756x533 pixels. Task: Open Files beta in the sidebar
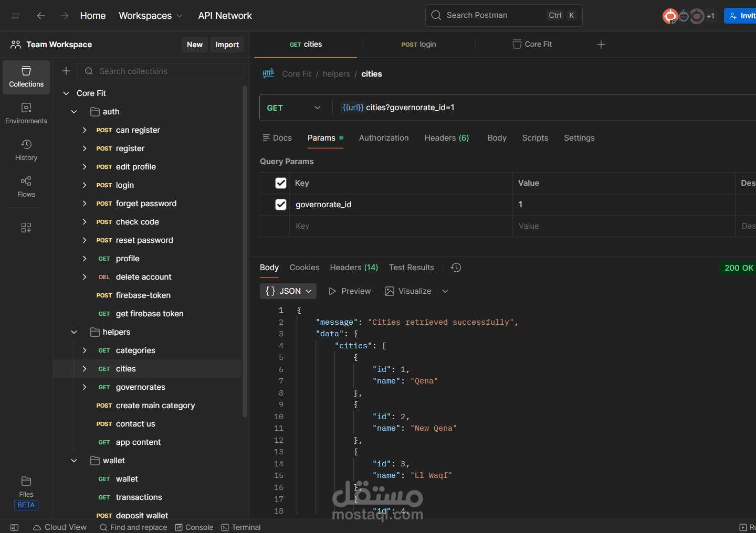(x=26, y=493)
